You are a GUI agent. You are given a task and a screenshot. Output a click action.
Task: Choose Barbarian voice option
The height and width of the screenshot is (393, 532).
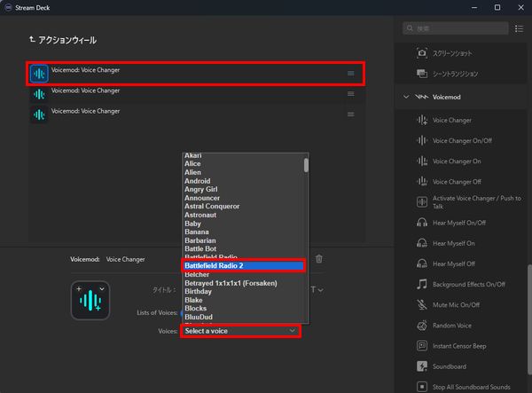pos(200,240)
